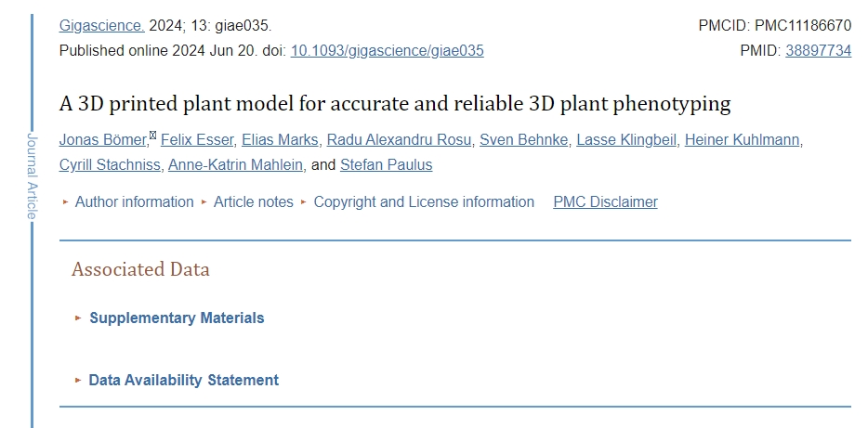Expand the Article notes section
The width and height of the screenshot is (868, 428).
(253, 201)
